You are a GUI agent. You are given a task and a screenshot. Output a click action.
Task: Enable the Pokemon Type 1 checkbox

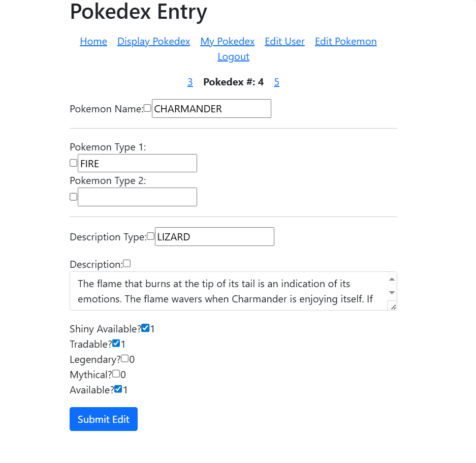73,163
